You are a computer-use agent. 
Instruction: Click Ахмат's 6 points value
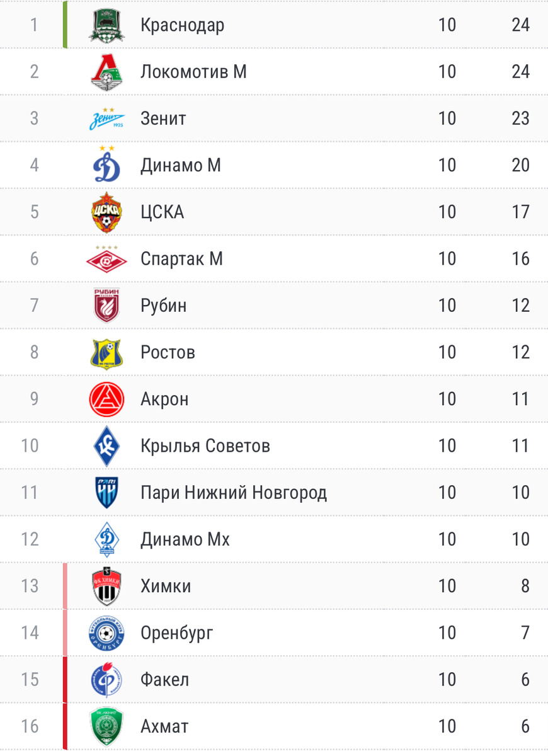coord(525,726)
